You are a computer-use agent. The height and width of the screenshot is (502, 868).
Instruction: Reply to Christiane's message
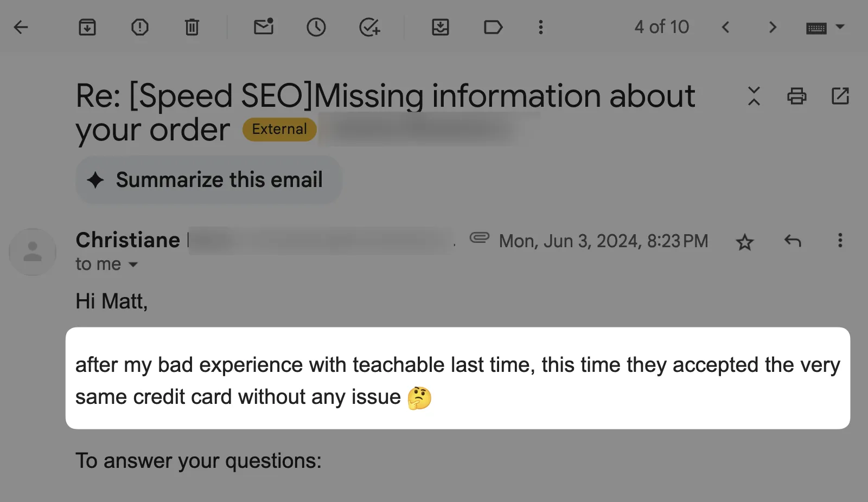(x=793, y=241)
